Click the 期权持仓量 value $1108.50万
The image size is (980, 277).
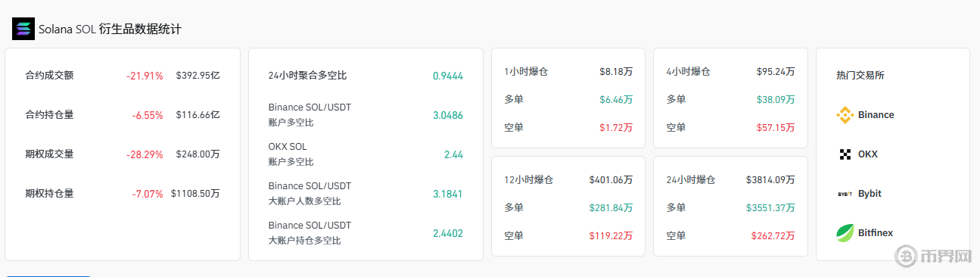point(195,194)
